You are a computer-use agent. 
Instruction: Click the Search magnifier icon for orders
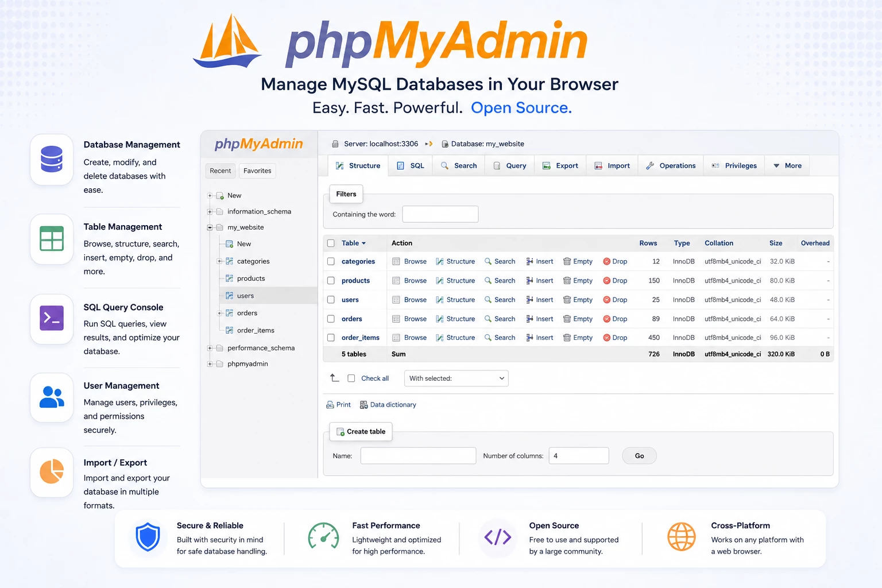coord(488,319)
